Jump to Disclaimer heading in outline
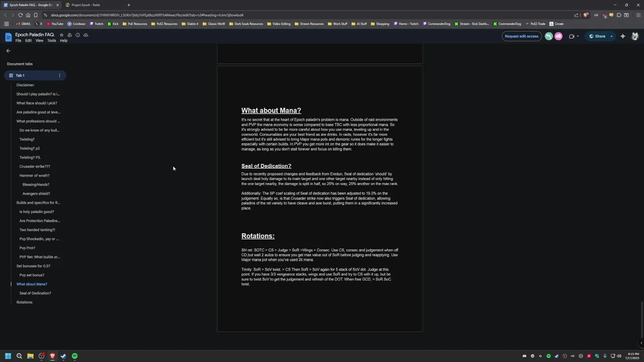Viewport: 644px width, 362px height. point(25,85)
